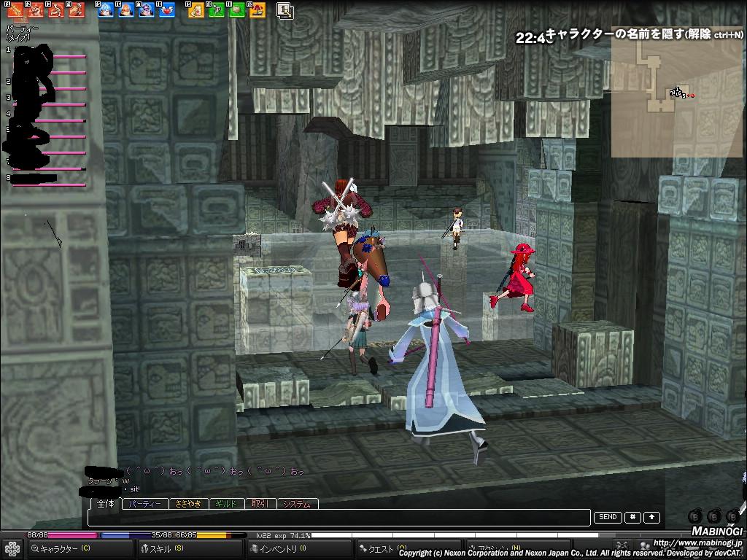Open the スキル (S) window

click(190, 549)
